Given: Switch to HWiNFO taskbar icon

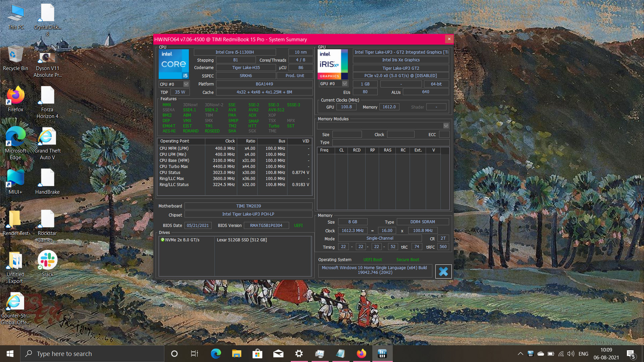Looking at the screenshot, I should tap(382, 354).
